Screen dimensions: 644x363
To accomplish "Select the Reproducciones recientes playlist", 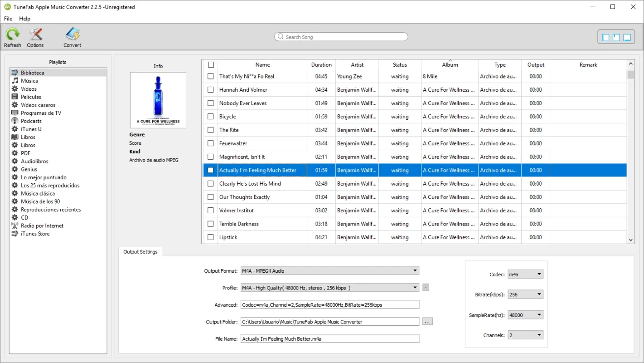I will pyautogui.click(x=58, y=210).
